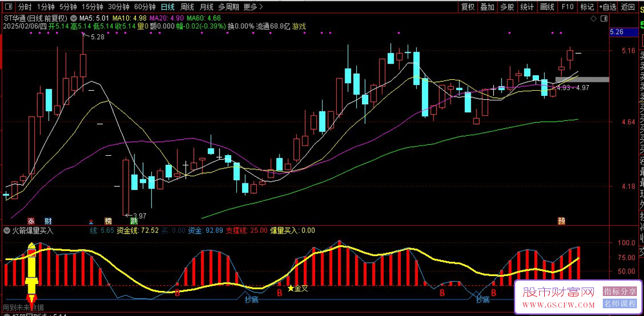Screen dimensions: 644x316
Task: Click the diamond icon at chart top-right
Action: (593, 19)
